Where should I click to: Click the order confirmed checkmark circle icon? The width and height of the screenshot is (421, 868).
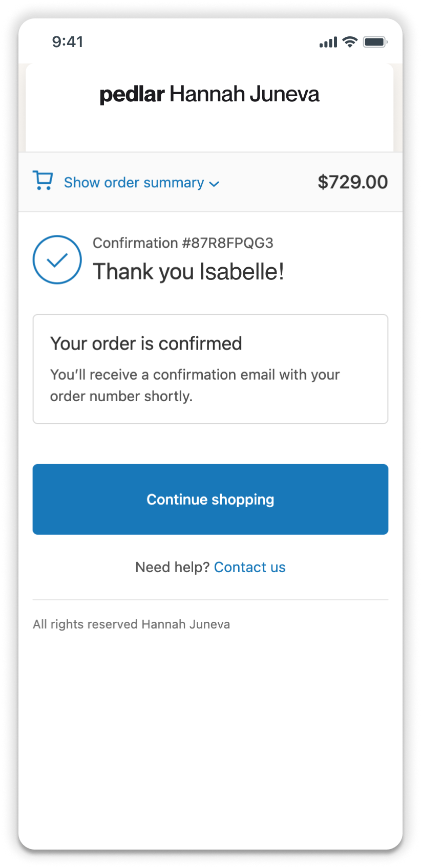(57, 260)
